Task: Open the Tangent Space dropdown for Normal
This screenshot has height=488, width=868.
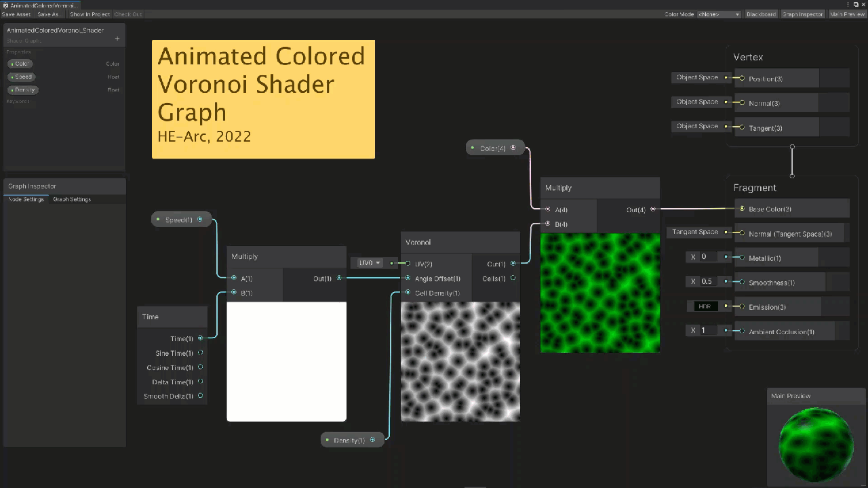Action: (x=695, y=232)
